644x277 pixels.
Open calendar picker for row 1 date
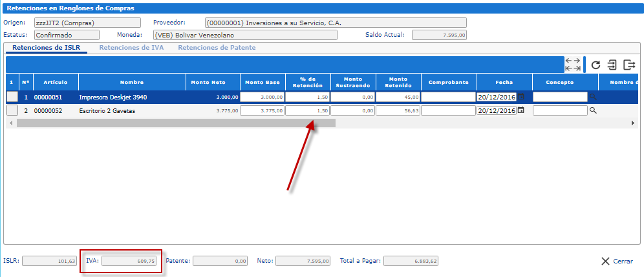click(x=521, y=96)
